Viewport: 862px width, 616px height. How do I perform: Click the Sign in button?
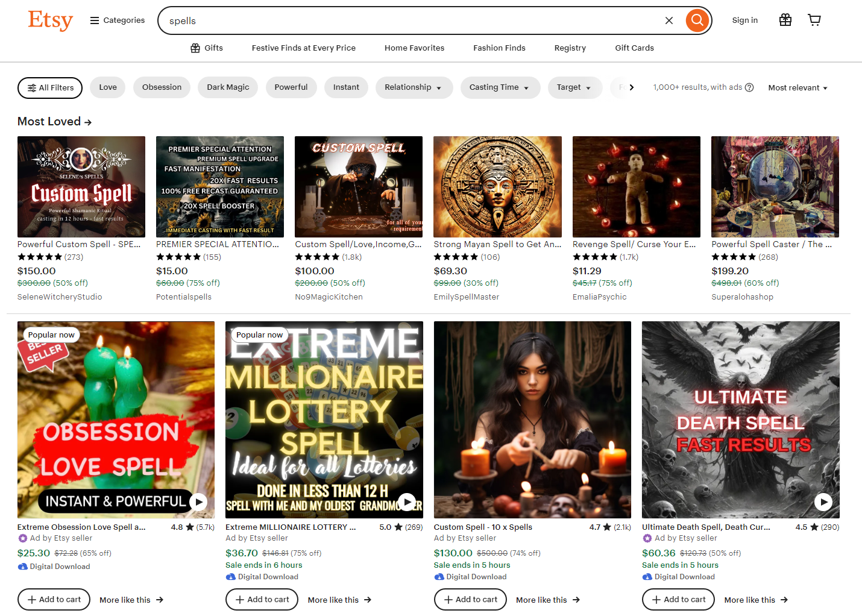[745, 20]
